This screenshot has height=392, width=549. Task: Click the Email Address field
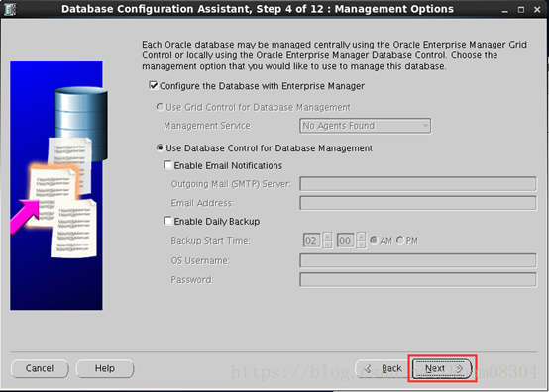pos(418,203)
